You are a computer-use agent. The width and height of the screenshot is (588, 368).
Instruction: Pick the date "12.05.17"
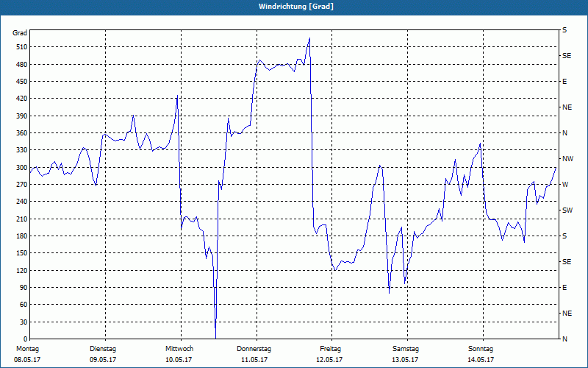point(329,360)
